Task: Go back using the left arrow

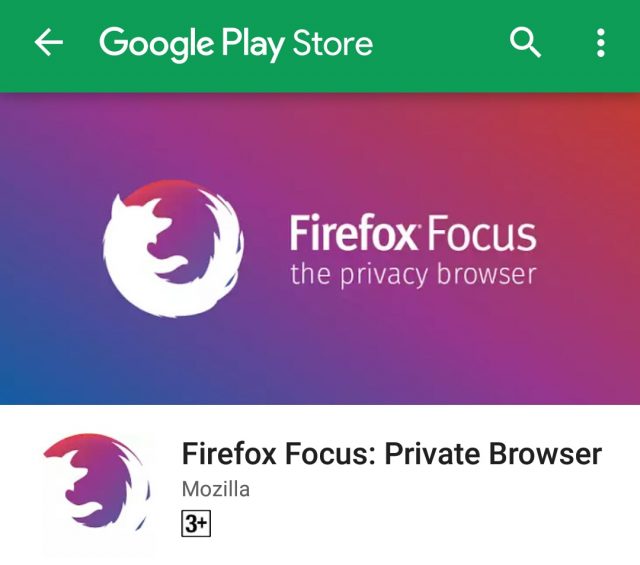Action: 49,42
